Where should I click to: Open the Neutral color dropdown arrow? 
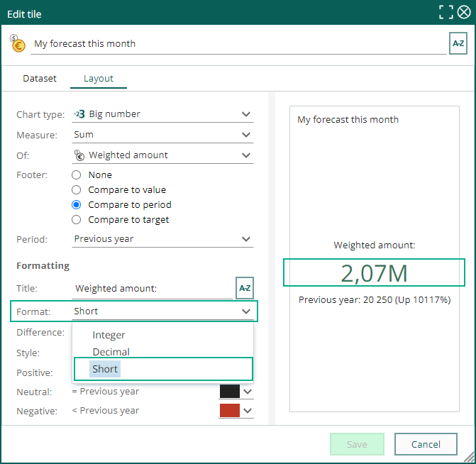(x=248, y=392)
